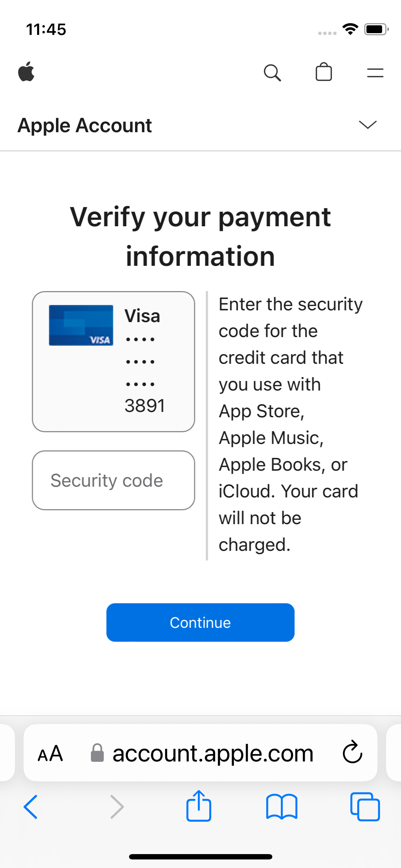The width and height of the screenshot is (401, 868).
Task: Open the Safari share sheet
Action: click(x=199, y=806)
